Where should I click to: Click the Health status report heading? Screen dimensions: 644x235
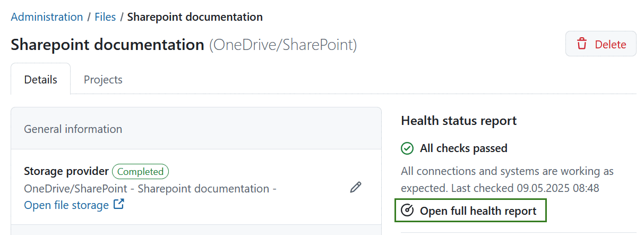coord(459,121)
